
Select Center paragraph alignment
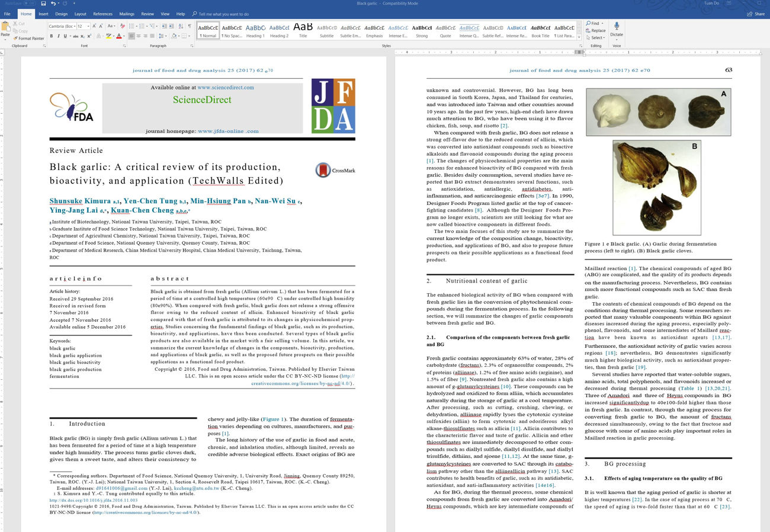pos(139,36)
